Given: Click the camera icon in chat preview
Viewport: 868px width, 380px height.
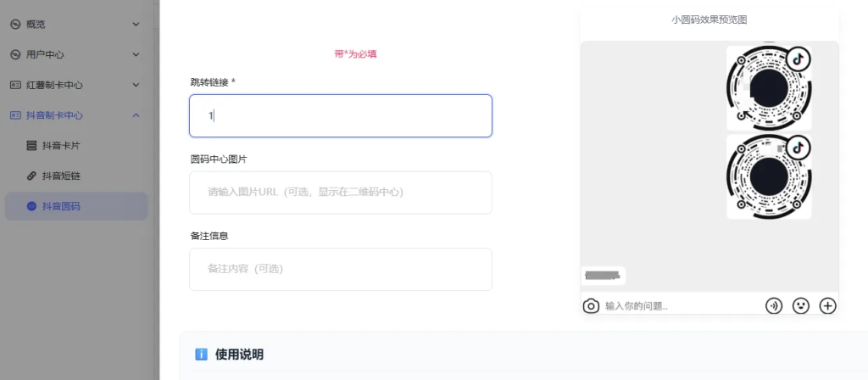Looking at the screenshot, I should [x=591, y=305].
